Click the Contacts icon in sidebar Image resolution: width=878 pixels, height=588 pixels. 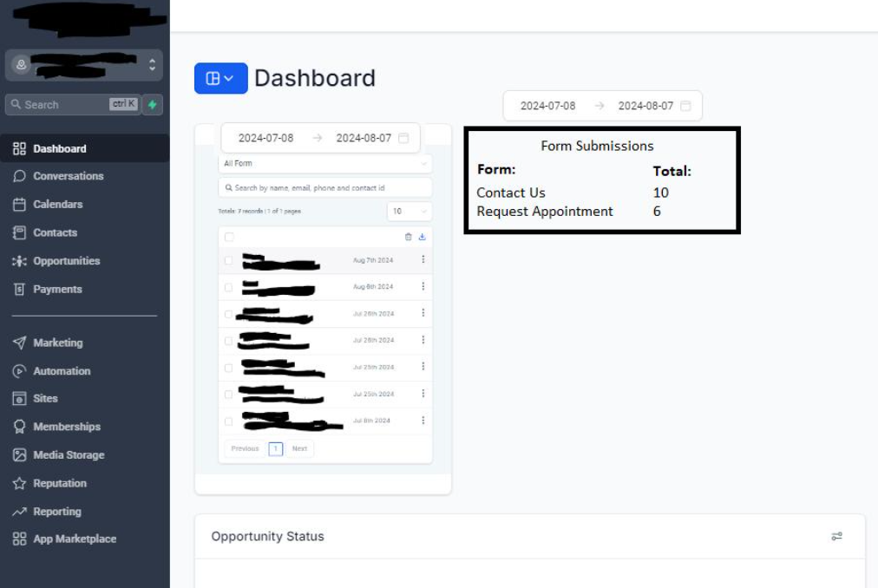coord(20,232)
